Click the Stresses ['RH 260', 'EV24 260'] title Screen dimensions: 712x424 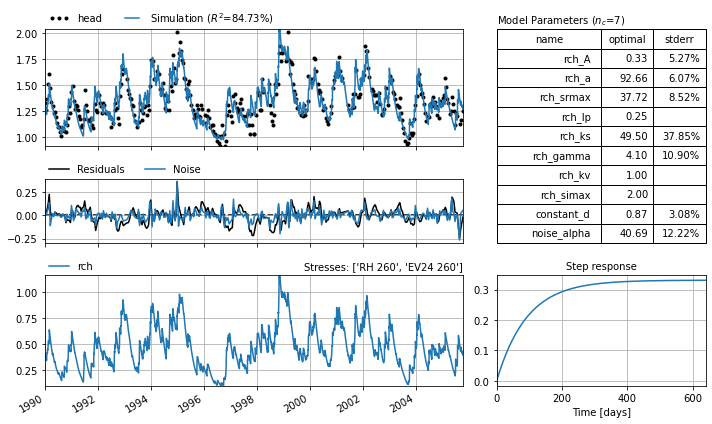[383, 267]
